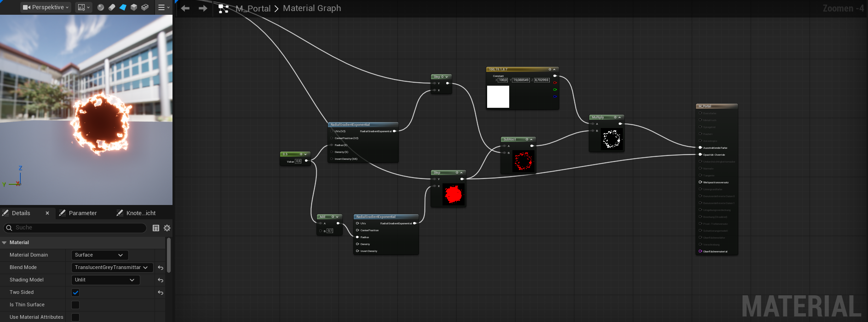This screenshot has width=868, height=322.
Task: Click the back navigation arrow in graph
Action: 185,8
